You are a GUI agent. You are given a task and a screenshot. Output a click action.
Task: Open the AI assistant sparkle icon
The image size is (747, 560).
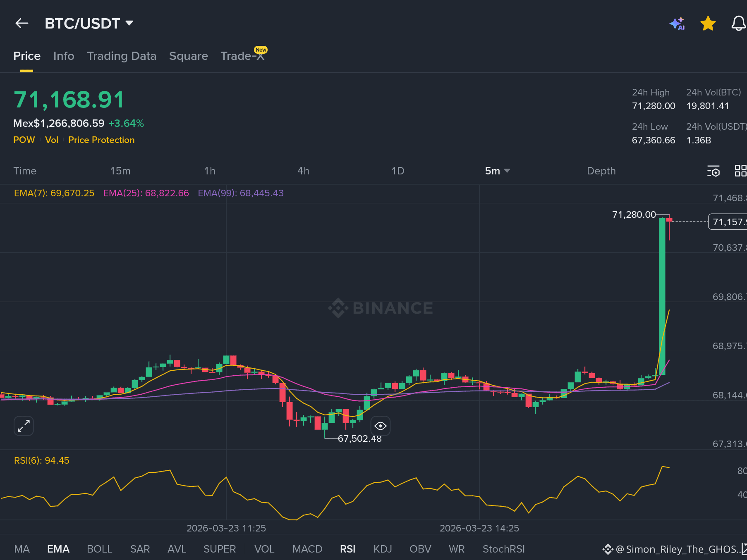(x=677, y=24)
